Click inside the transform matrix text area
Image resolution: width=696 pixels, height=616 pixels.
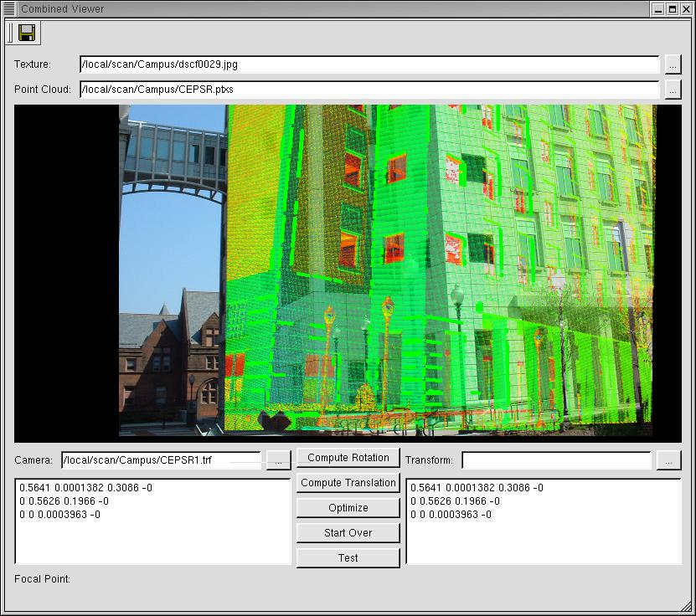(543, 536)
